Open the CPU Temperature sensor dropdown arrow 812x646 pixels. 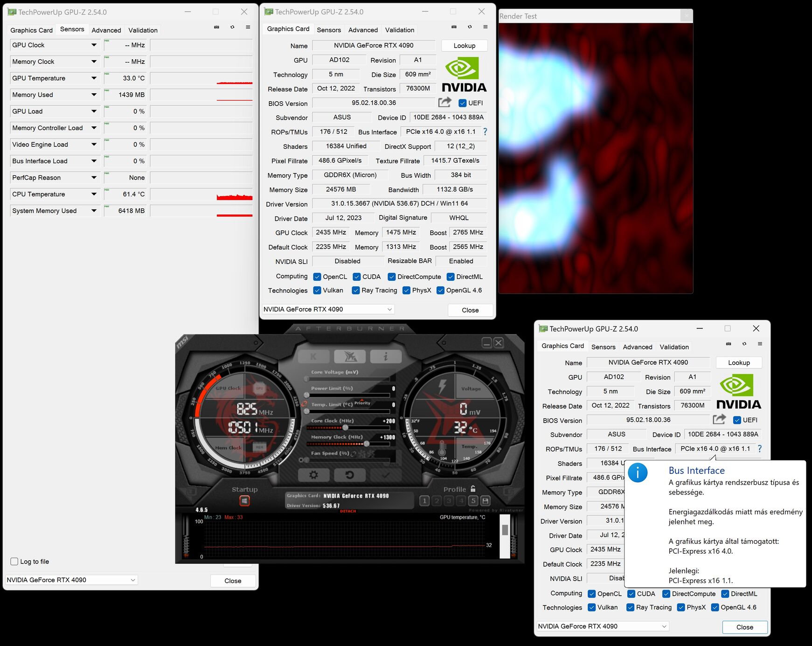[94, 194]
